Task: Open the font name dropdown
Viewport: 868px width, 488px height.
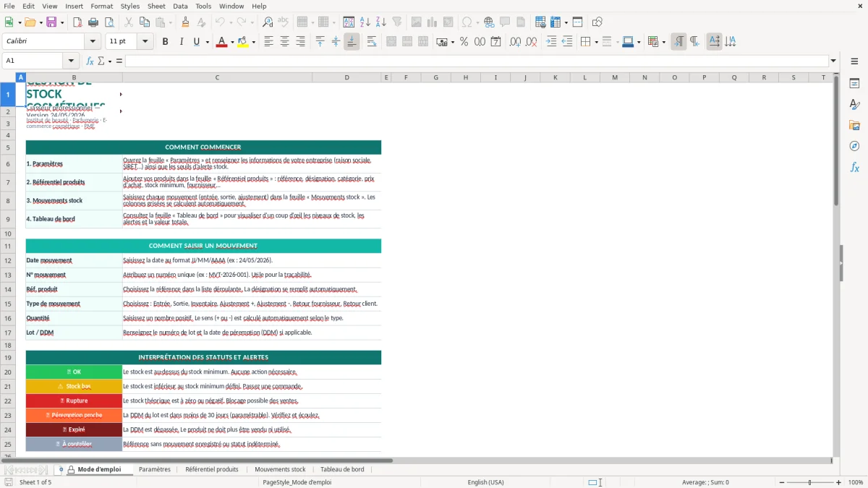Action: [92, 42]
